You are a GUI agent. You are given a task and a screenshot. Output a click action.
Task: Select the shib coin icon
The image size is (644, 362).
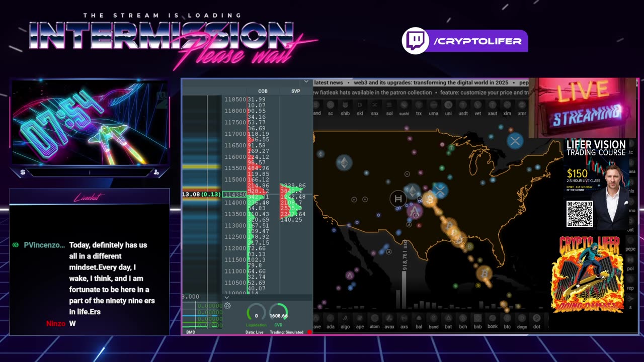click(x=345, y=105)
